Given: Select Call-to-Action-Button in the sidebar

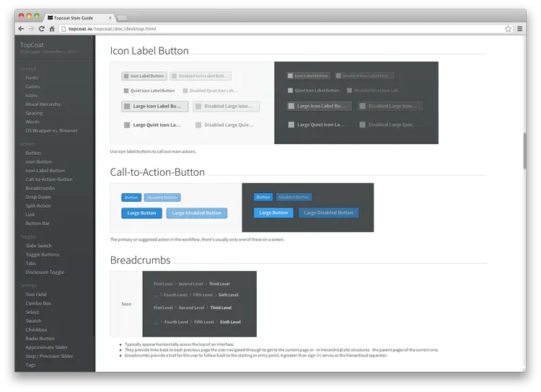Looking at the screenshot, I should point(49,179).
